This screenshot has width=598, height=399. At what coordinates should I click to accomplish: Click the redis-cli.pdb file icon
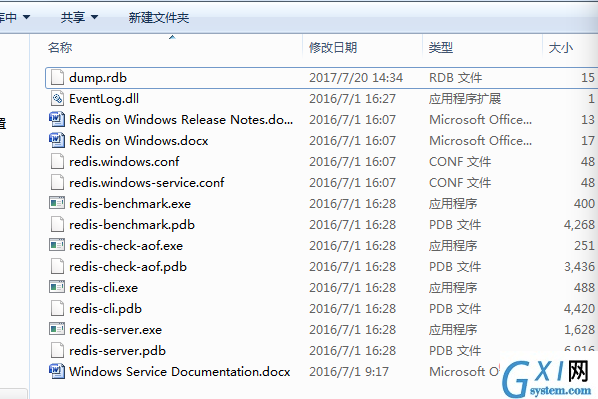pyautogui.click(x=57, y=308)
